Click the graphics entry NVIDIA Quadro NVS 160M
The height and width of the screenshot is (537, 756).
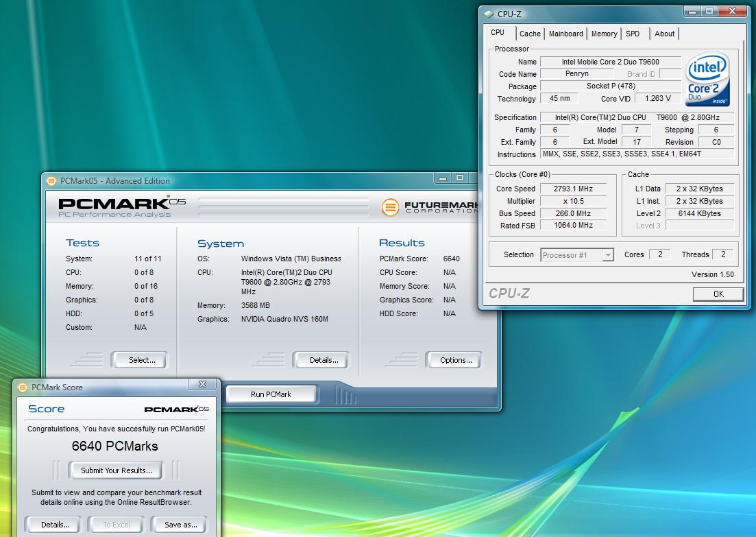[284, 319]
